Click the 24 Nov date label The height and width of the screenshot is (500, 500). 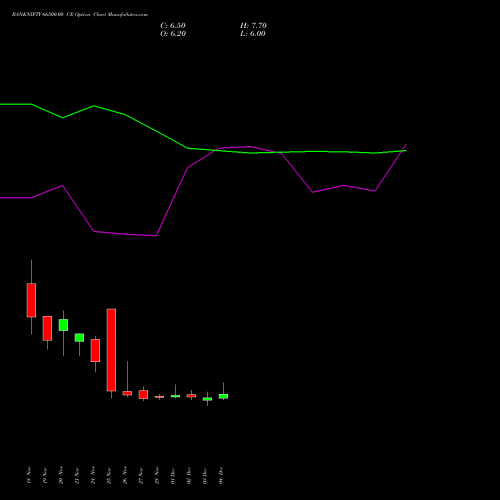click(93, 475)
